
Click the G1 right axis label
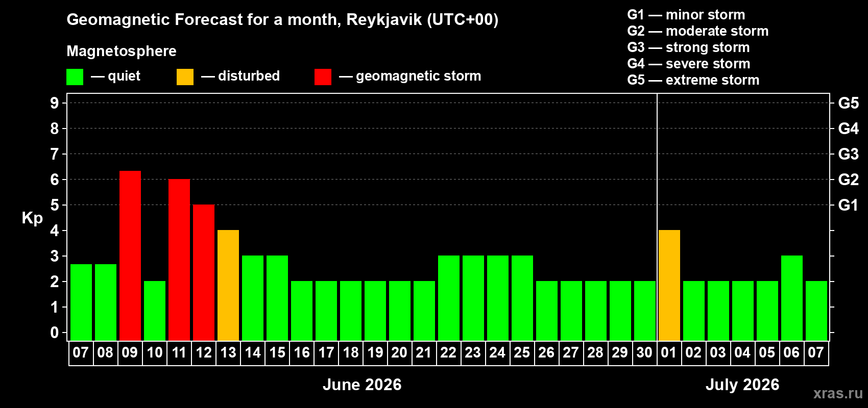click(849, 205)
